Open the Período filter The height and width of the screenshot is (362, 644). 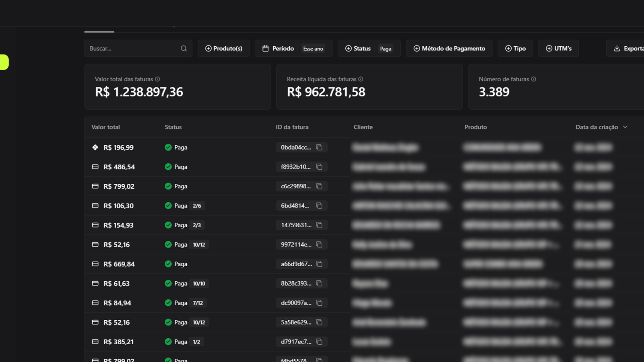[x=293, y=48]
